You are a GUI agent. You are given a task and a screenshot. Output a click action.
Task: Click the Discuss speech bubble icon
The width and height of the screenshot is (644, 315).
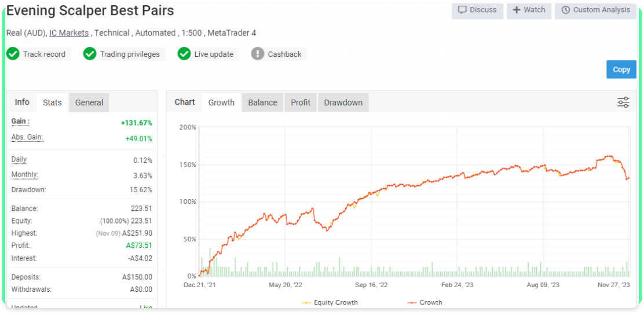click(462, 10)
